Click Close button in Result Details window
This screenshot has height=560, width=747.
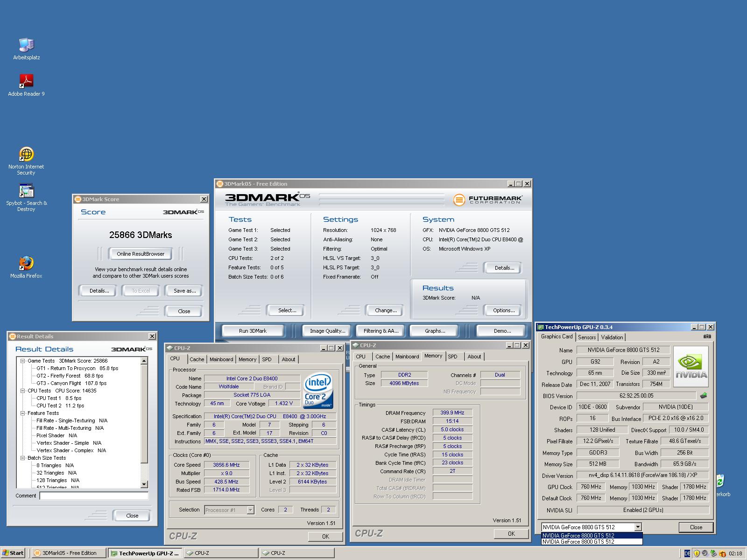[x=132, y=516]
